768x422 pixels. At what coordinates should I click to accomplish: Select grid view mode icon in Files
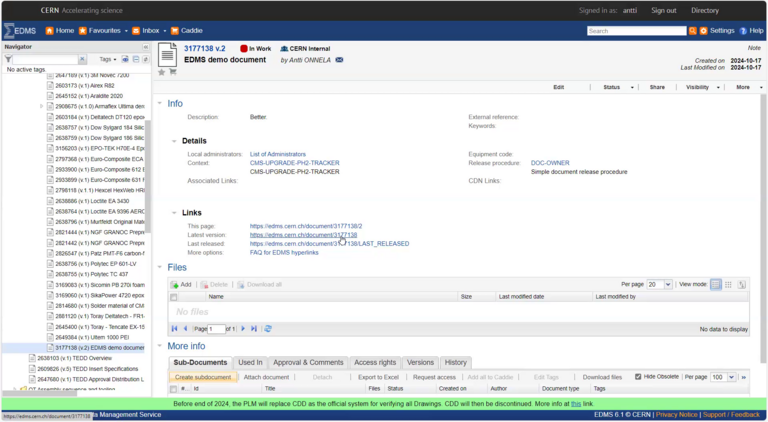click(728, 284)
